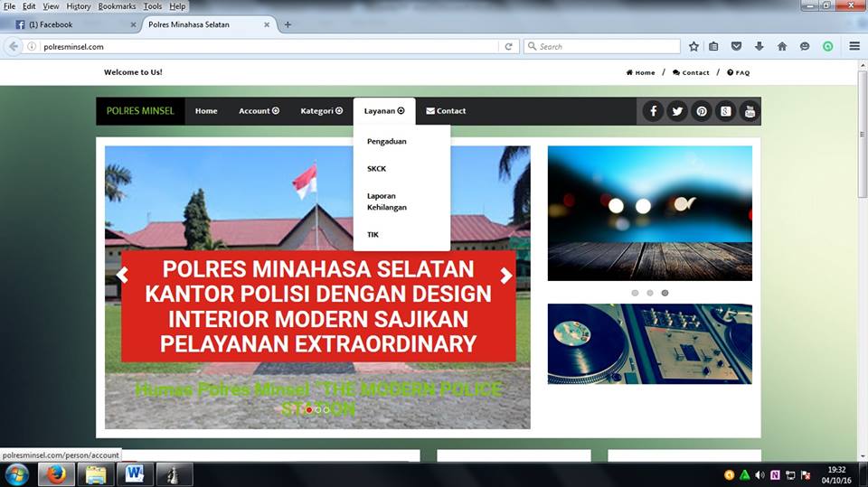The height and width of the screenshot is (487, 868).
Task: Open Firefox hamburger menu
Action: (854, 46)
